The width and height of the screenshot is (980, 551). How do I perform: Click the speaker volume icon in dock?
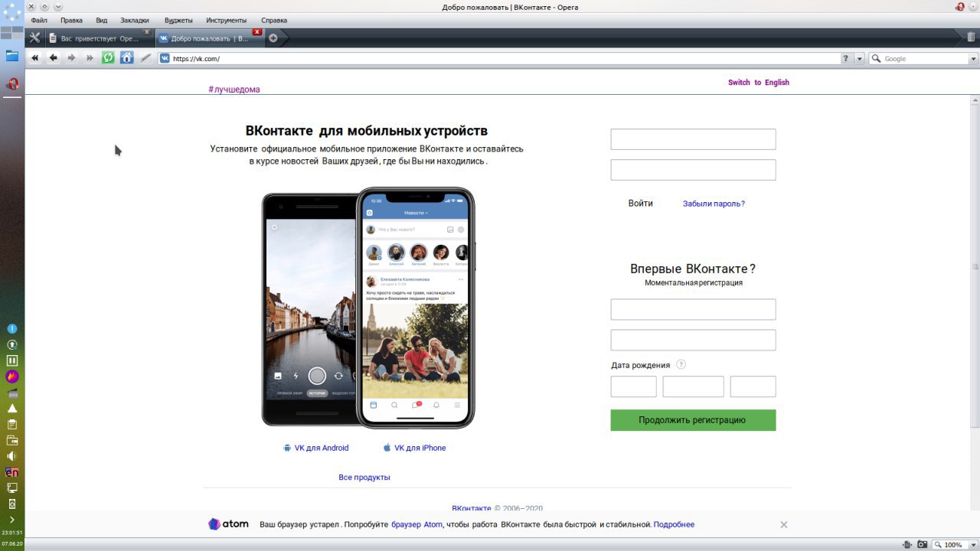(x=12, y=456)
